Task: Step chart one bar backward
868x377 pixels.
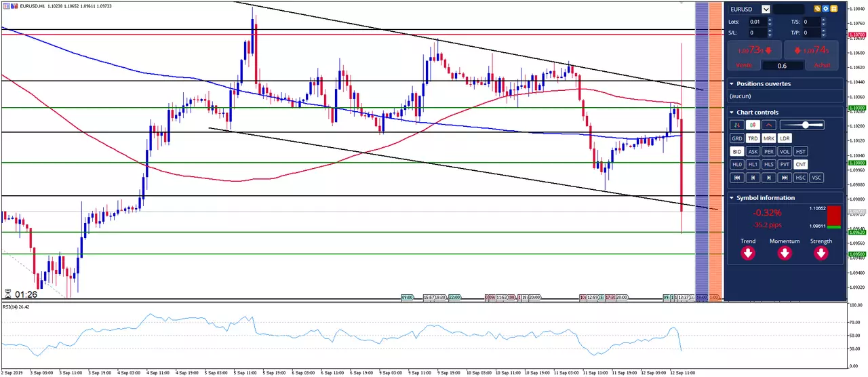Action: pos(753,178)
